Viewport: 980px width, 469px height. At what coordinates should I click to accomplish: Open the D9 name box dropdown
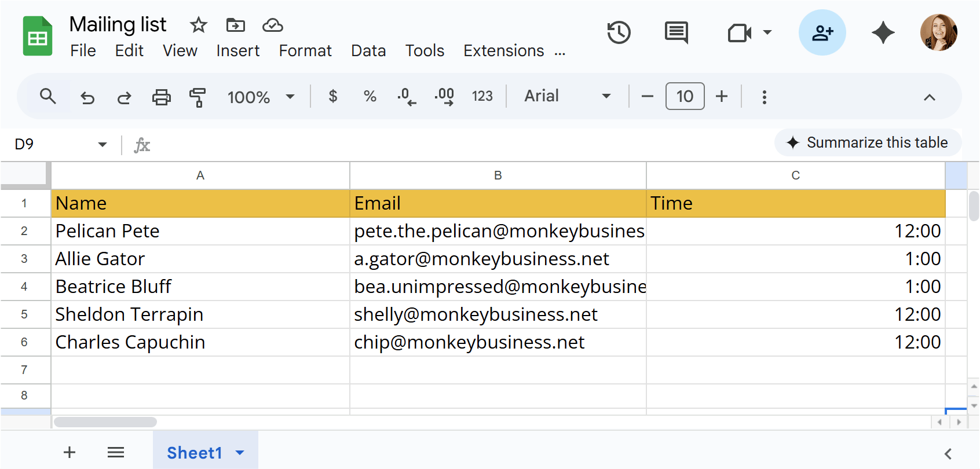pos(103,144)
